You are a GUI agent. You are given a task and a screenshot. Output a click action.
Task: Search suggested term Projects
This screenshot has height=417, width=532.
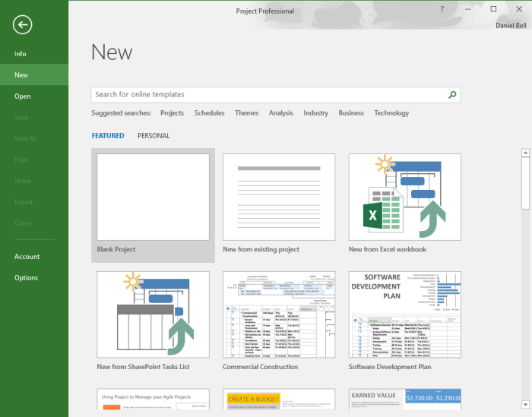(172, 113)
